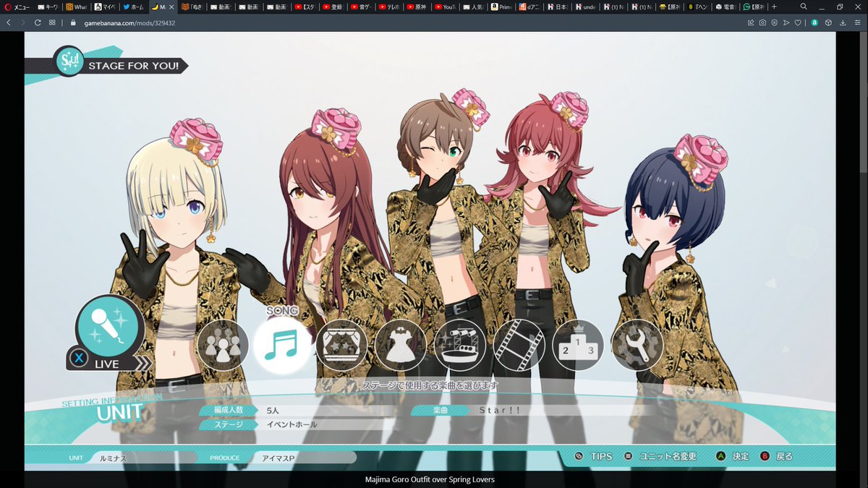
Task: Open the ad blocker shield icon
Action: coord(775,22)
